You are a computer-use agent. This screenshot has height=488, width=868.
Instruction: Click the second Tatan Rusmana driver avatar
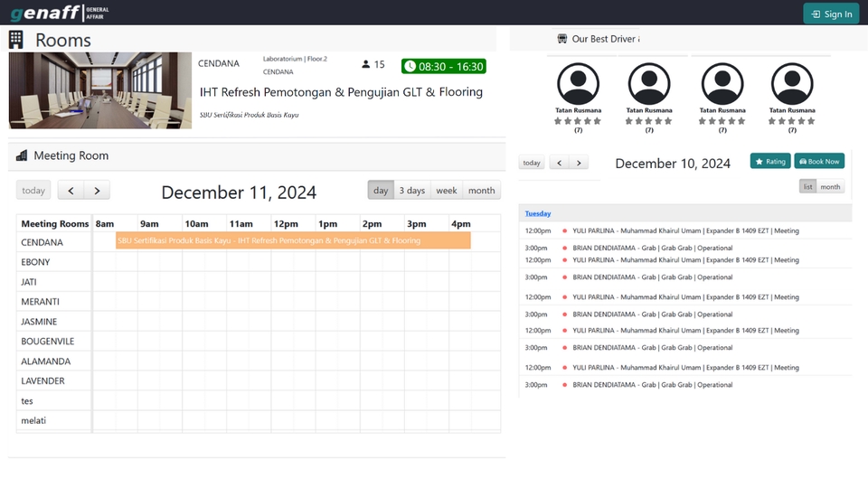[649, 83]
